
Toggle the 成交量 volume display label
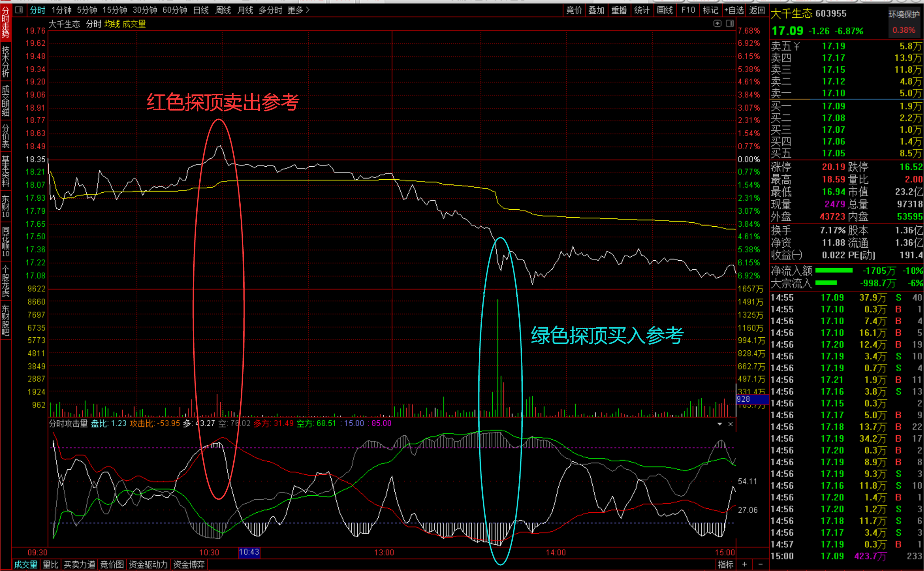pos(135,24)
